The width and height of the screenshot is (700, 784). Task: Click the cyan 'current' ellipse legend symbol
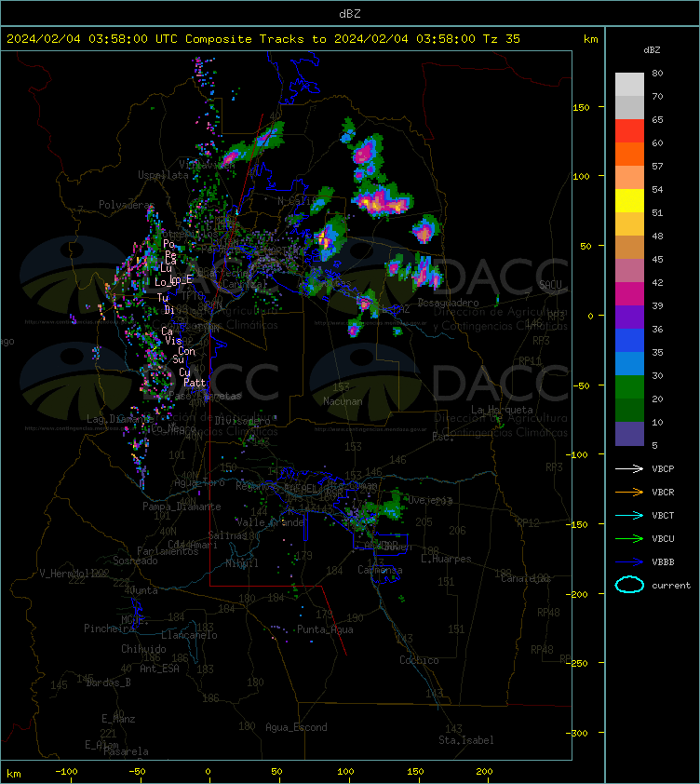[x=629, y=585]
